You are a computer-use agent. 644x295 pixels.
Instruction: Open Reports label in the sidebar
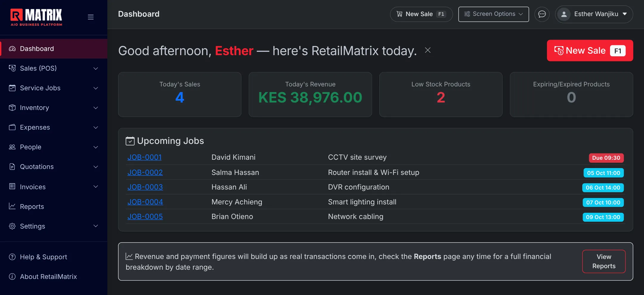coord(32,206)
